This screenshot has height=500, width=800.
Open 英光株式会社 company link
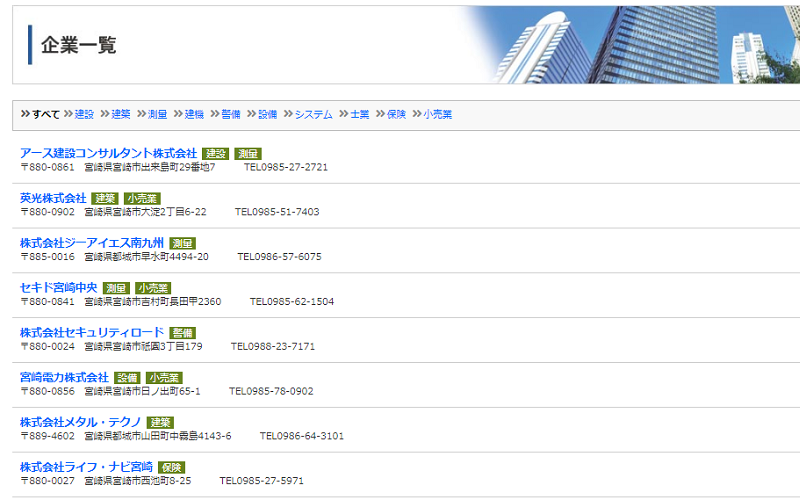[53, 198]
